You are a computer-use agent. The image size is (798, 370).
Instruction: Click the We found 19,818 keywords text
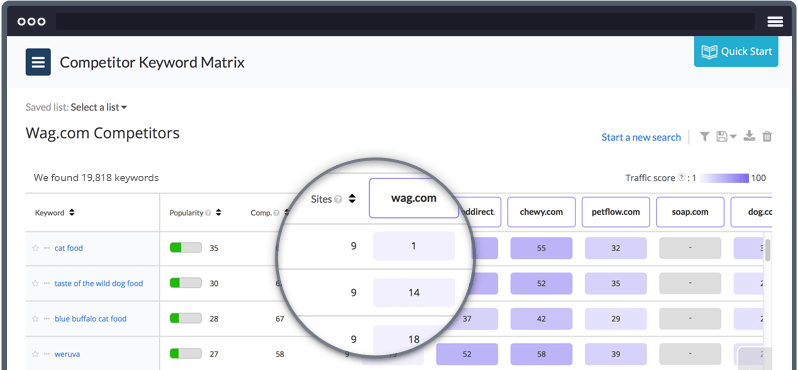pos(96,178)
